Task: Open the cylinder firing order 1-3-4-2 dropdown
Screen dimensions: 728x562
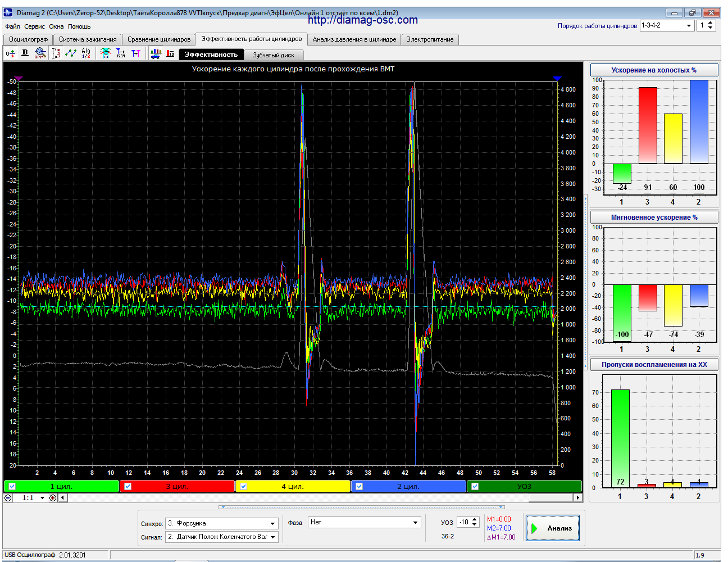Action: coord(667,26)
